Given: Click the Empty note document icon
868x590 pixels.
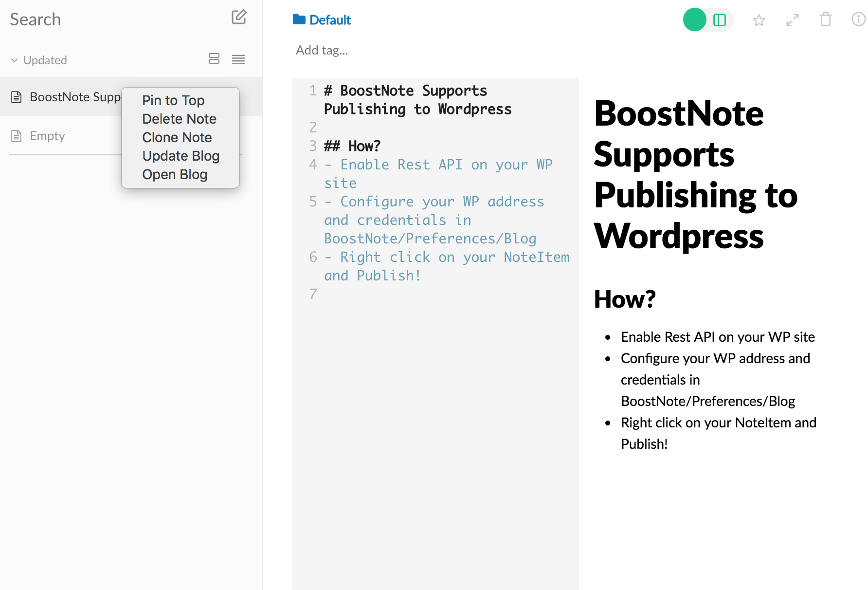Looking at the screenshot, I should (17, 136).
